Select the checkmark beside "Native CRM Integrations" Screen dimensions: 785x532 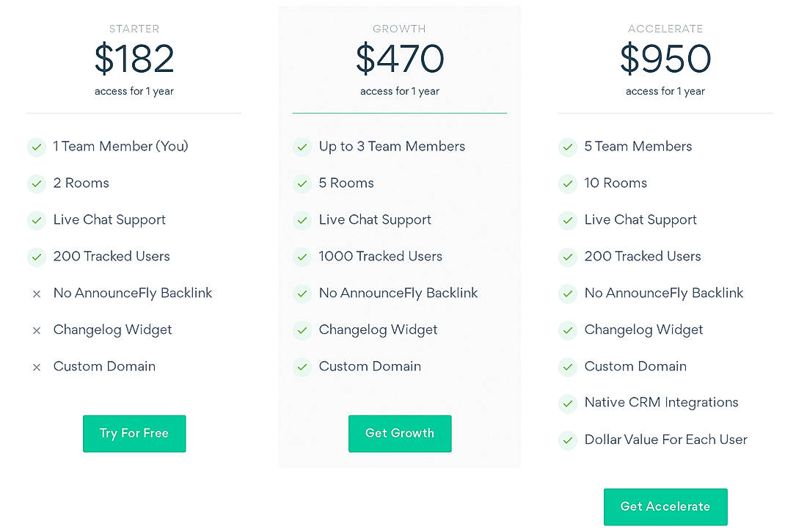(568, 404)
